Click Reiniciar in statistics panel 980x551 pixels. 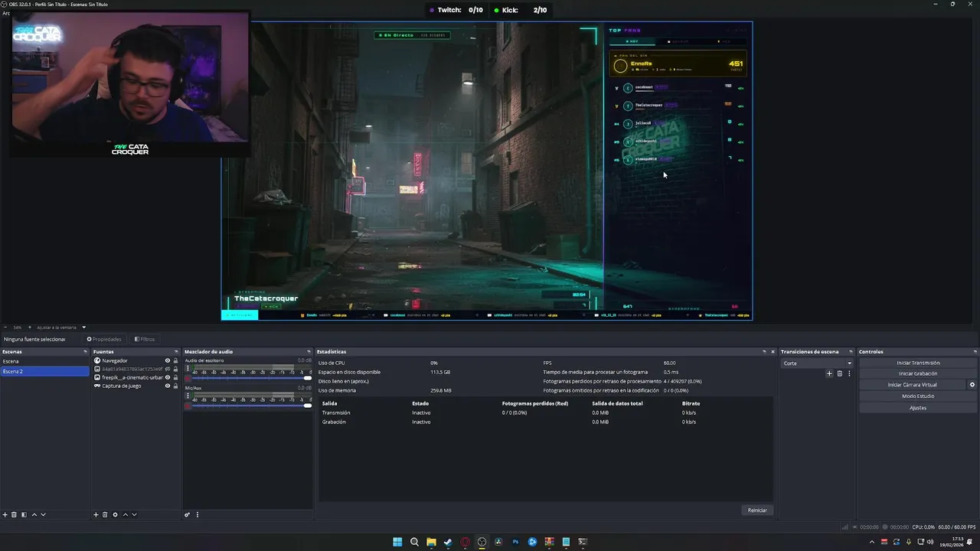pos(757,510)
